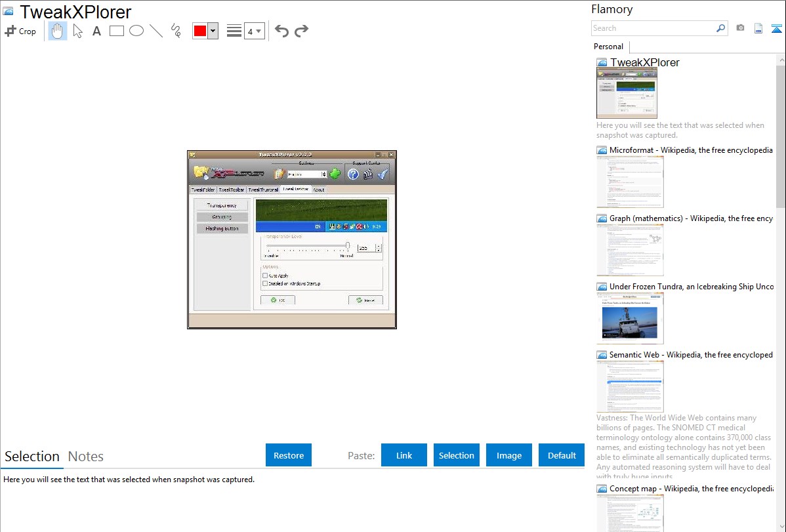Click the main TweakXPlorer screenshot preview
The image size is (786, 532).
click(x=292, y=239)
